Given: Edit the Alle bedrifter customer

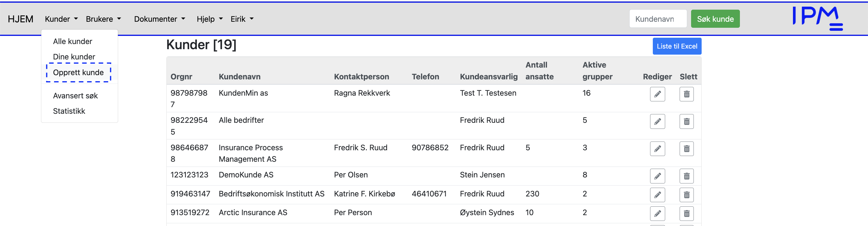Looking at the screenshot, I should 657,121.
